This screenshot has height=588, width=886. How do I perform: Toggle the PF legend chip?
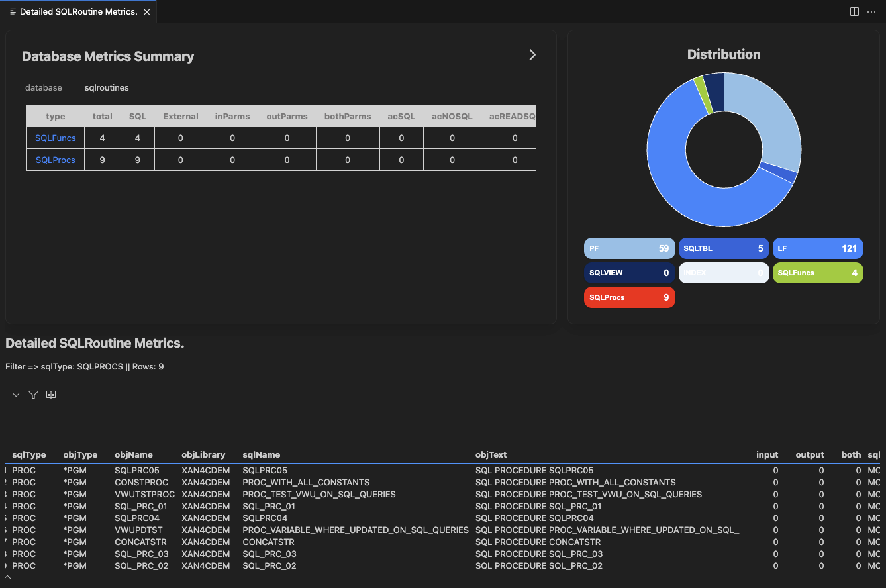[629, 248]
